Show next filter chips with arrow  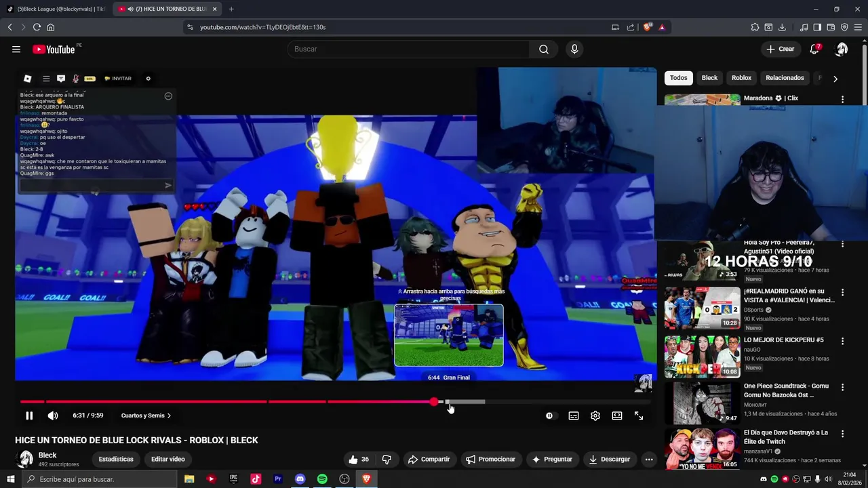(835, 79)
